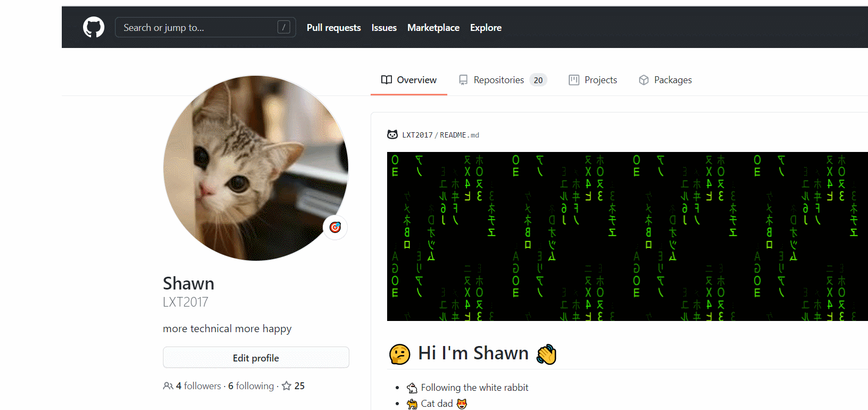The width and height of the screenshot is (868, 410).
Task: Go to Issues in top navigation
Action: [384, 28]
